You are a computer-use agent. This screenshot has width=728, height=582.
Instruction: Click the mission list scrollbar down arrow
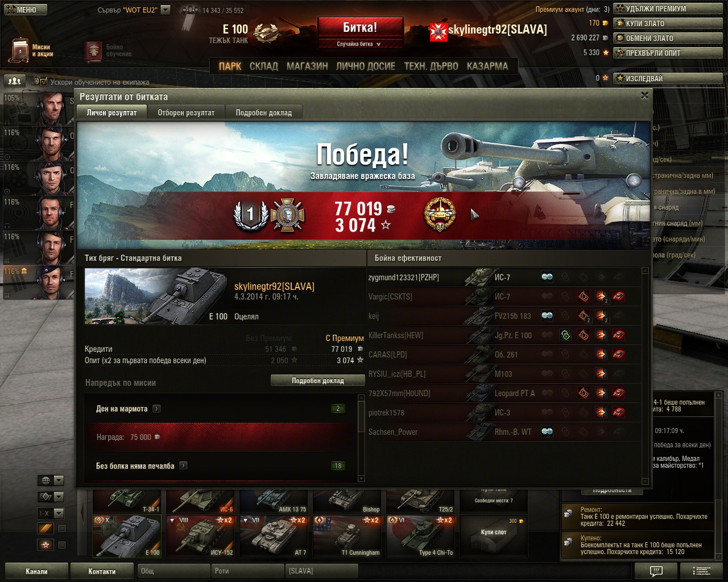(361, 479)
